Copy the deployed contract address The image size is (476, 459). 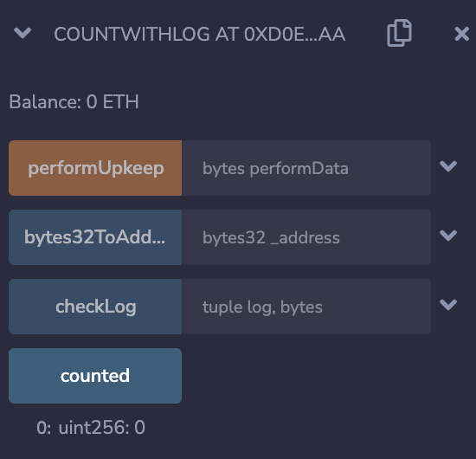pyautogui.click(x=399, y=33)
